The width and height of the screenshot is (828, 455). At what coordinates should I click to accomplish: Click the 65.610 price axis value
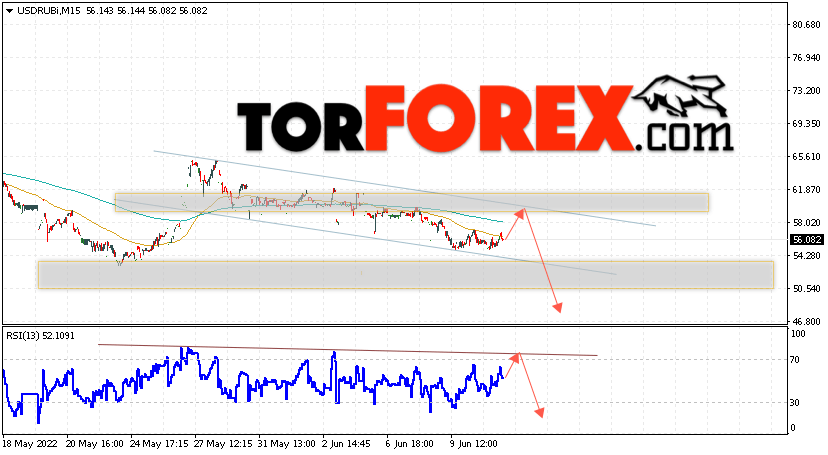click(806, 157)
